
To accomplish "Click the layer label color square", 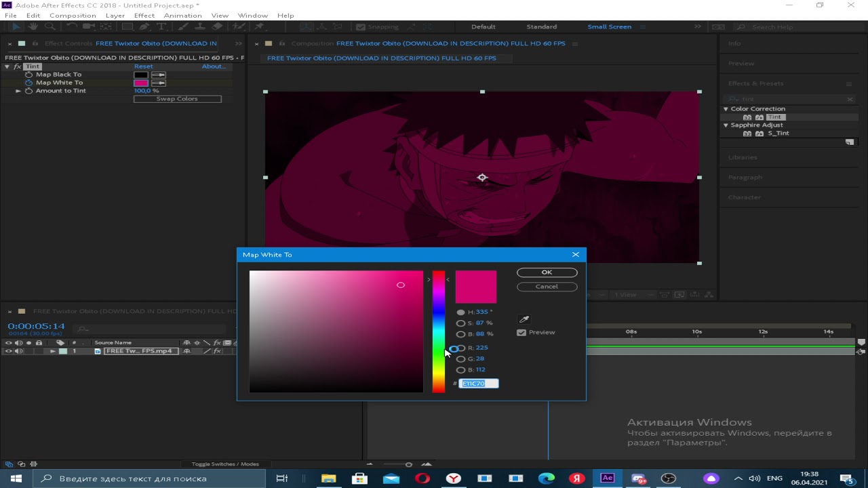I will pos(63,351).
